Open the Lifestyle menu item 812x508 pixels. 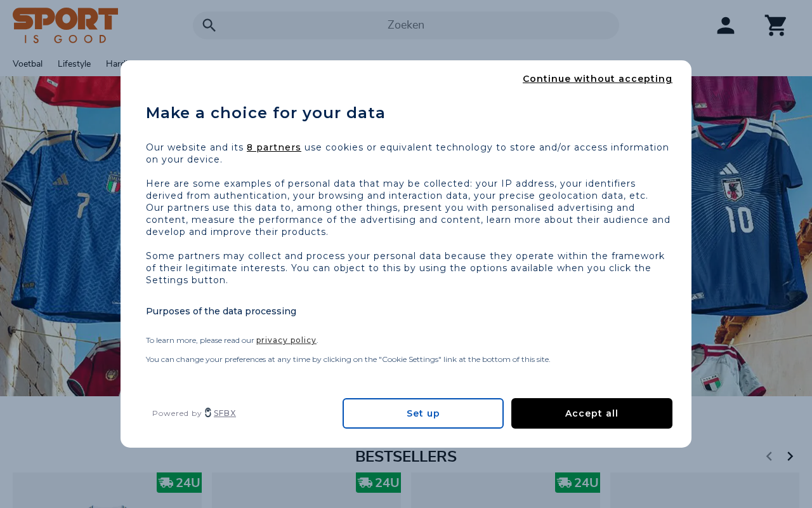pos(74,63)
